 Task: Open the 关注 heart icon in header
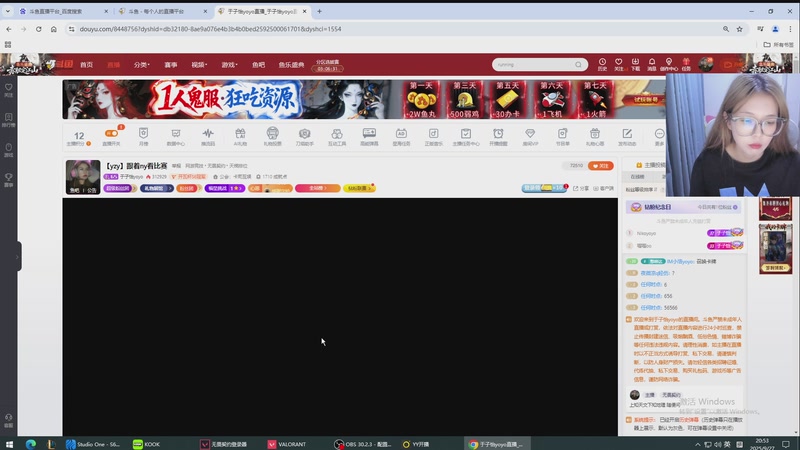click(x=618, y=64)
